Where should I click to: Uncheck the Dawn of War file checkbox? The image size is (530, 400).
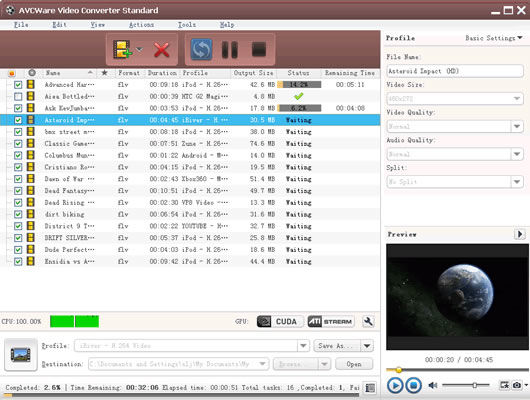(18, 179)
